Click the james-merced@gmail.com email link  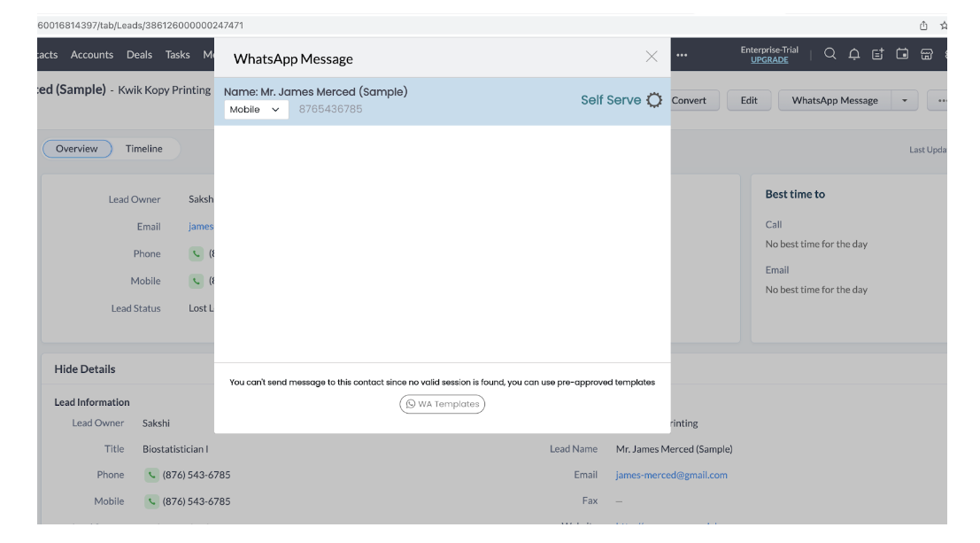pyautogui.click(x=671, y=475)
